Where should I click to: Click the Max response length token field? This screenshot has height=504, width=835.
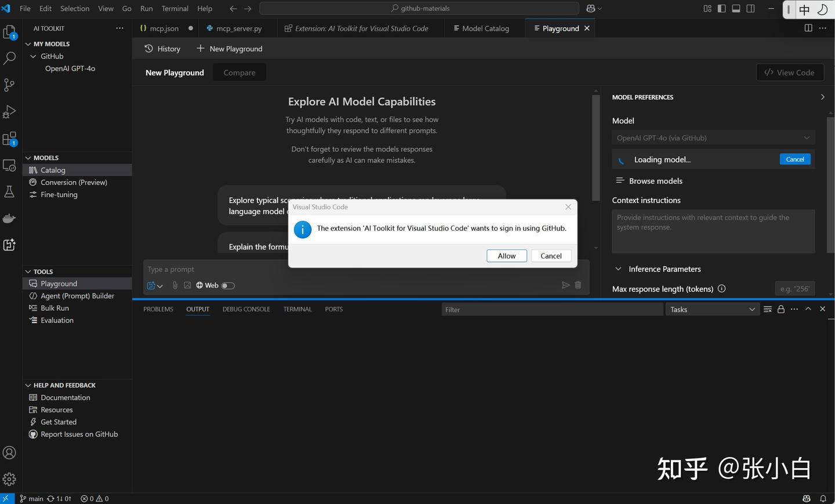coord(795,289)
